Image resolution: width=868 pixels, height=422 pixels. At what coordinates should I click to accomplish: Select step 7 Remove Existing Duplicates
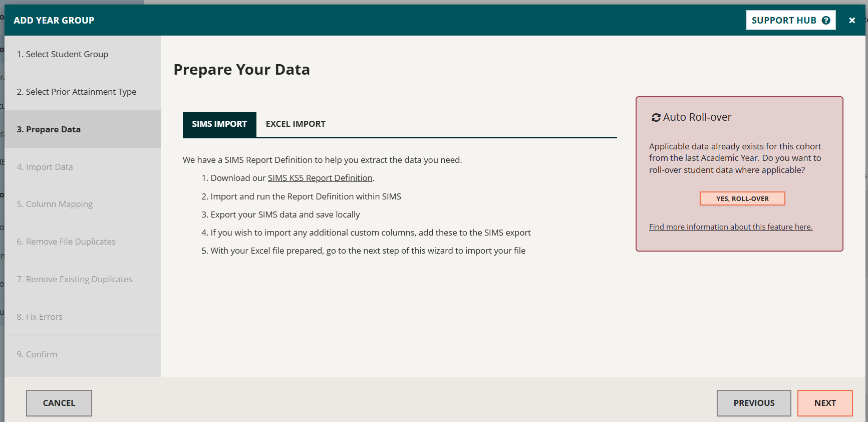pyautogui.click(x=83, y=279)
